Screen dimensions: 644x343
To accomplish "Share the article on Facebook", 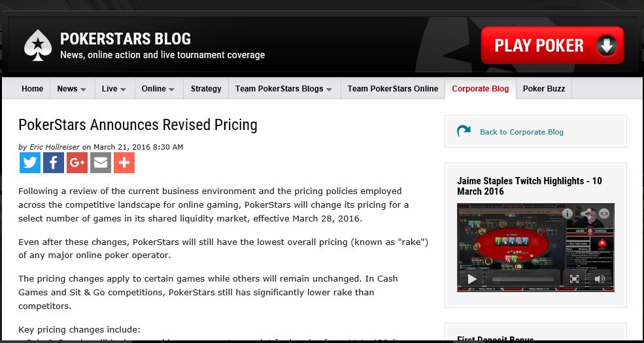I will click(x=54, y=163).
